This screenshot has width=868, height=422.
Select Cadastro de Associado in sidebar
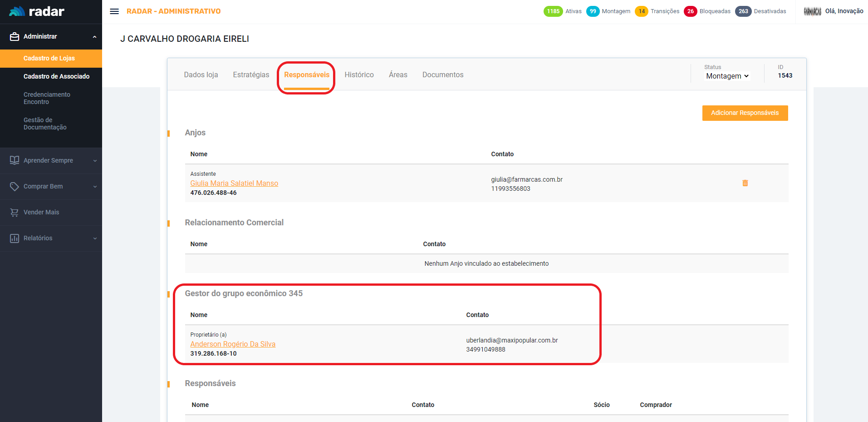[56, 76]
